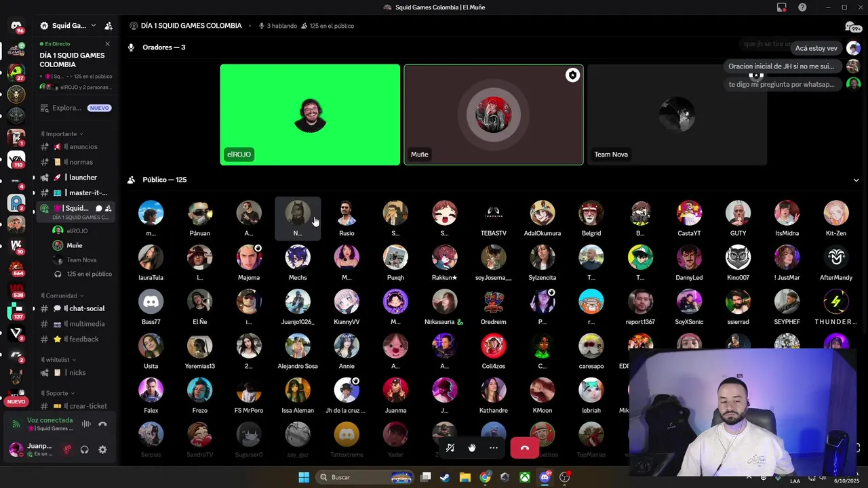Select audience member Alejandro Sosa

click(x=298, y=351)
